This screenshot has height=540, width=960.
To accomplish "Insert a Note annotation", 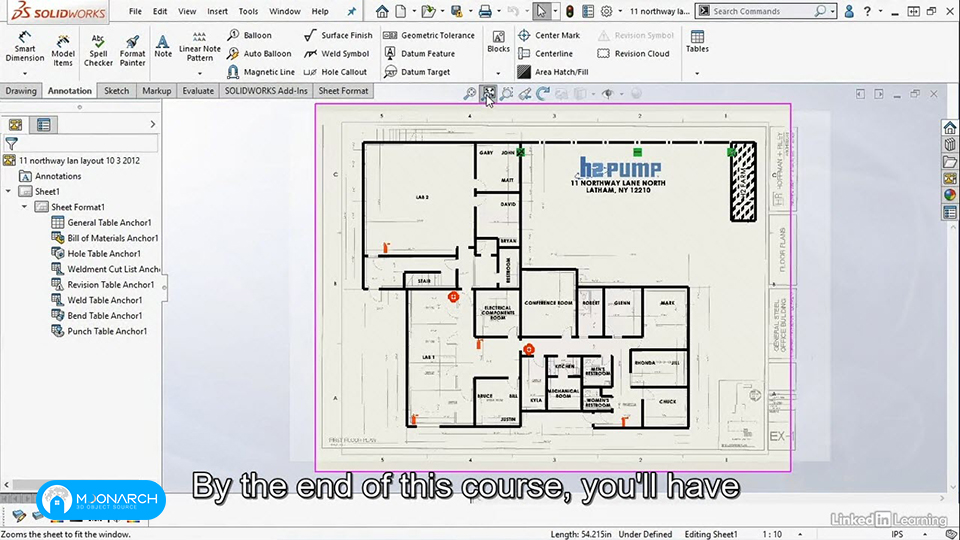I will point(163,47).
